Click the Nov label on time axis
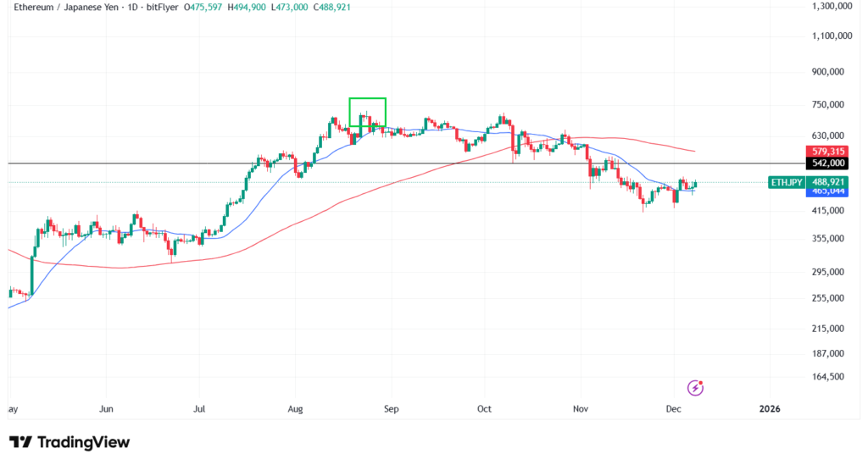The height and width of the screenshot is (465, 868). [x=581, y=409]
